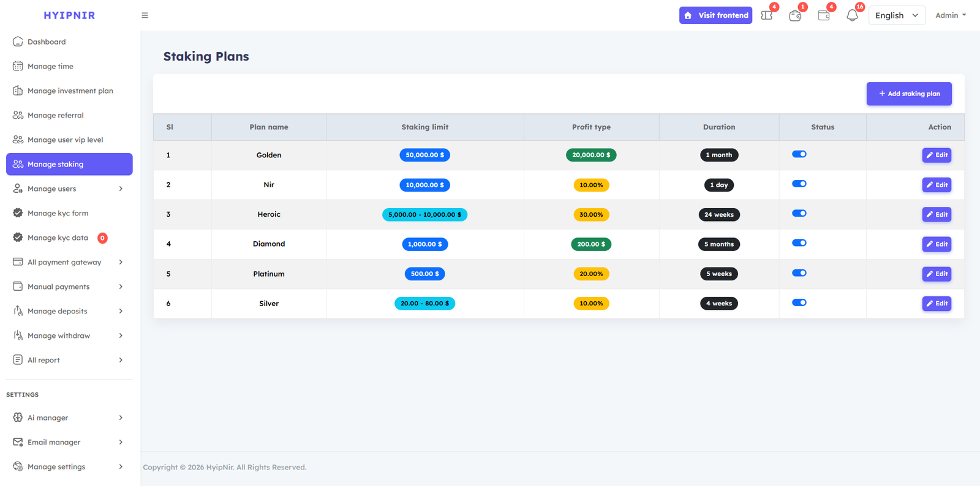This screenshot has width=980, height=486.
Task: Click the Manage kyc data badge icon
Action: click(x=18, y=237)
